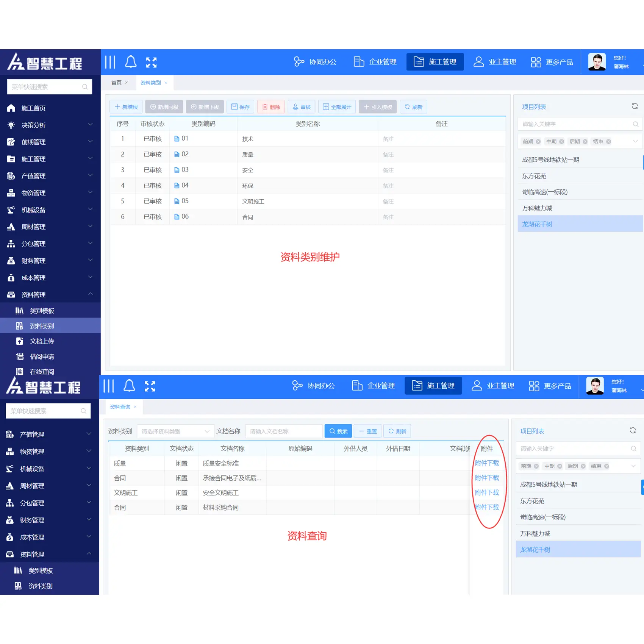Image resolution: width=644 pixels, height=644 pixels.
Task: Open the notification bell in top header
Action: tap(131, 62)
